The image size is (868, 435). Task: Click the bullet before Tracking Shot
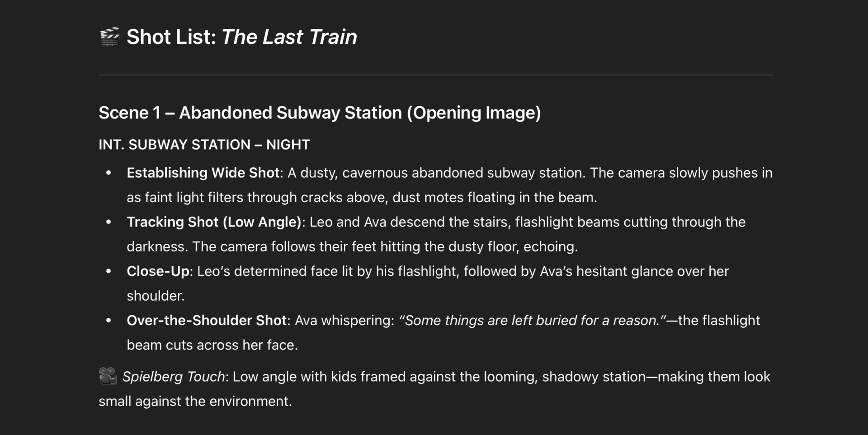pos(108,222)
